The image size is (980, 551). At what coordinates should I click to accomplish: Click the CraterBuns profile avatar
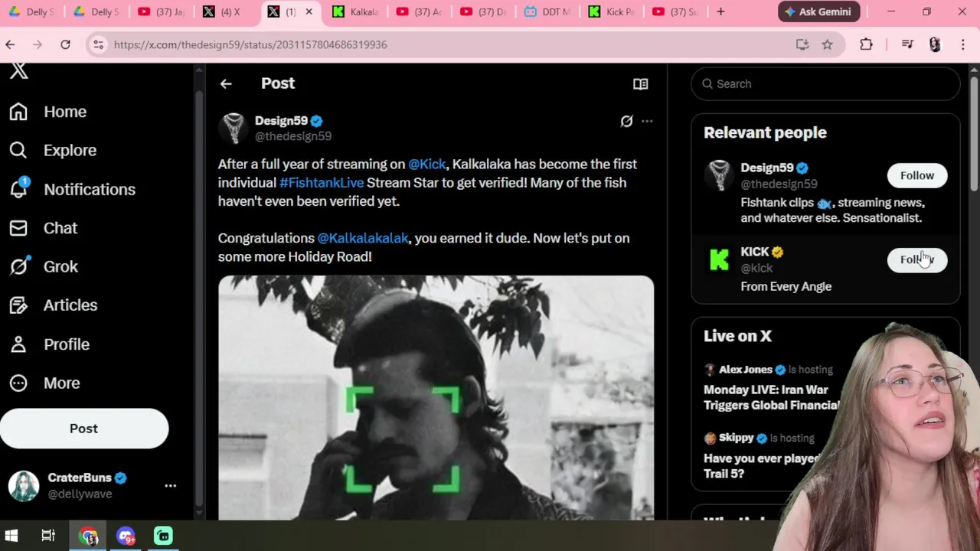[24, 486]
